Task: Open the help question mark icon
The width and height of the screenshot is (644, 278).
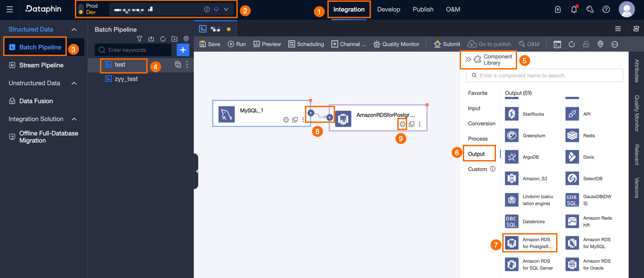Action: 606,9
